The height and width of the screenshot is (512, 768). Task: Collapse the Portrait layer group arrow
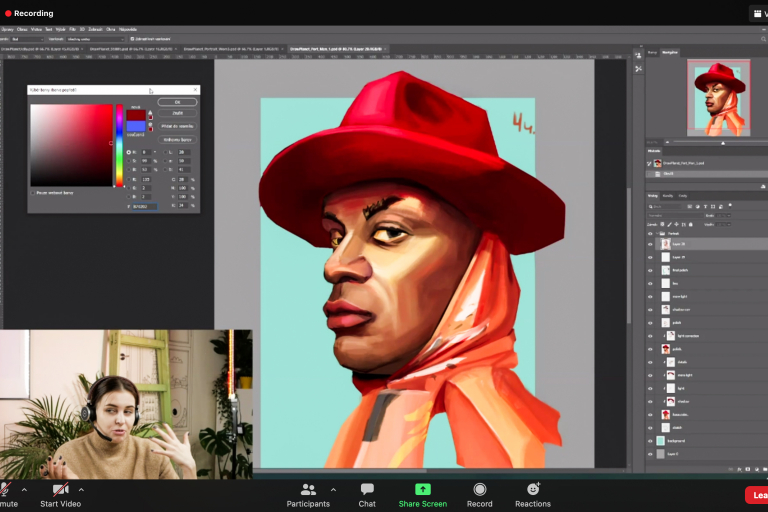(x=657, y=233)
